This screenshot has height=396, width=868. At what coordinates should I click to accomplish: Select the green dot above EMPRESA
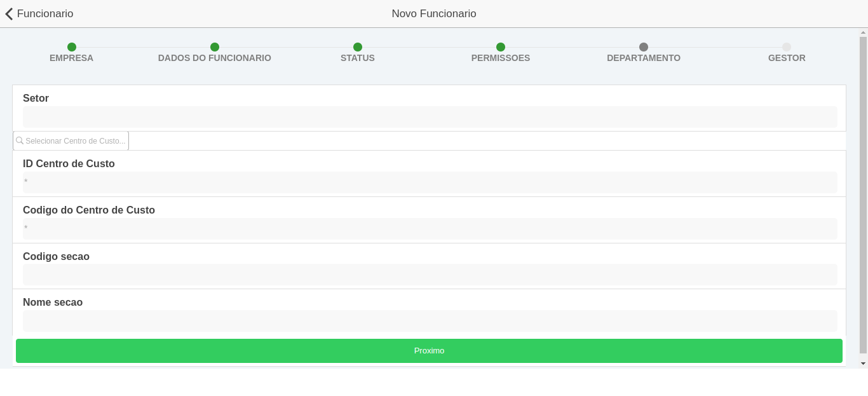pos(72,47)
